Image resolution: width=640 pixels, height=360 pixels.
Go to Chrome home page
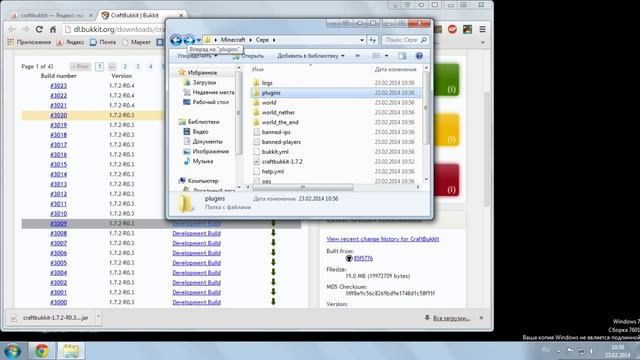(x=53, y=29)
